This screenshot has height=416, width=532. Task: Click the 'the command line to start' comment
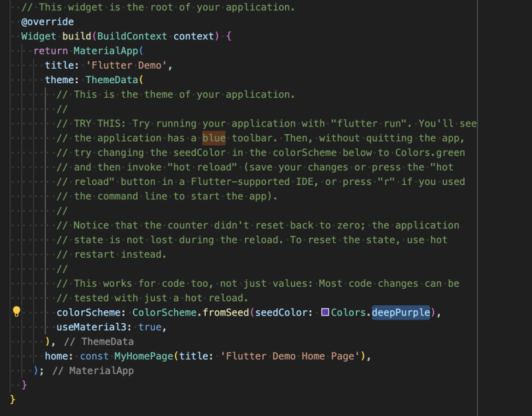[167, 196]
